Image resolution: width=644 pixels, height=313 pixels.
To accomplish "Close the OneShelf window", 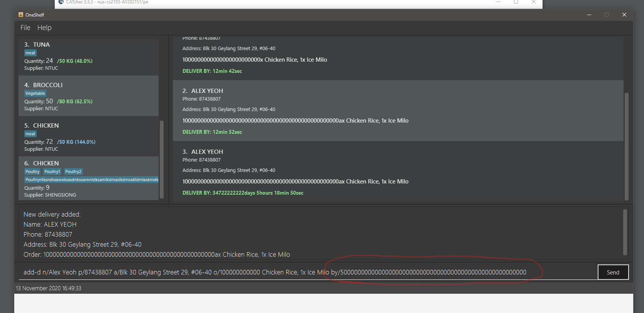I will (x=624, y=15).
